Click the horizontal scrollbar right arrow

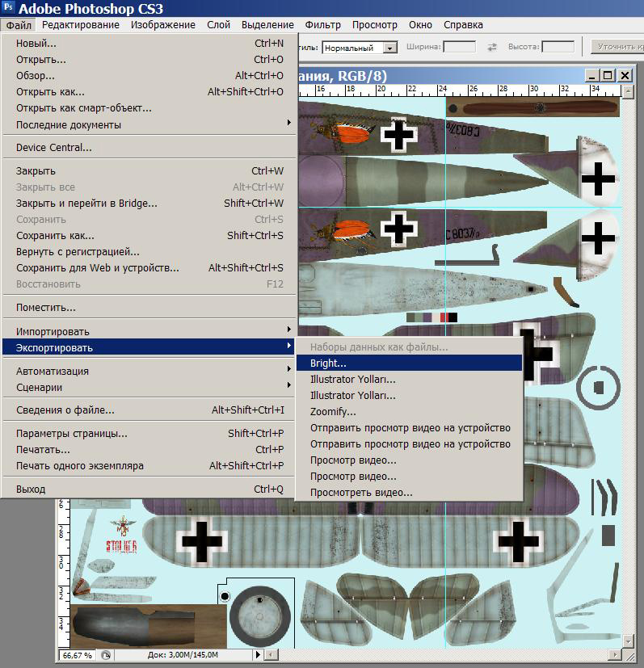click(615, 654)
